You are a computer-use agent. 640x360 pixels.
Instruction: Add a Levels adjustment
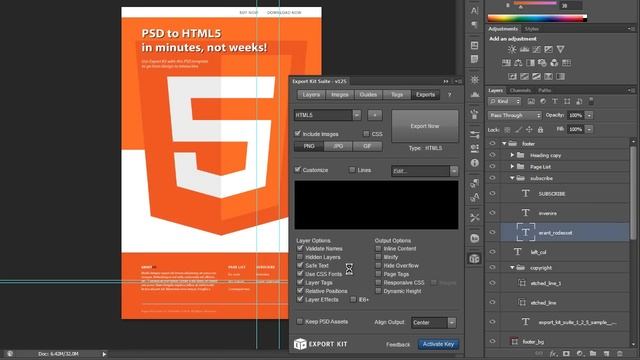(x=524, y=49)
